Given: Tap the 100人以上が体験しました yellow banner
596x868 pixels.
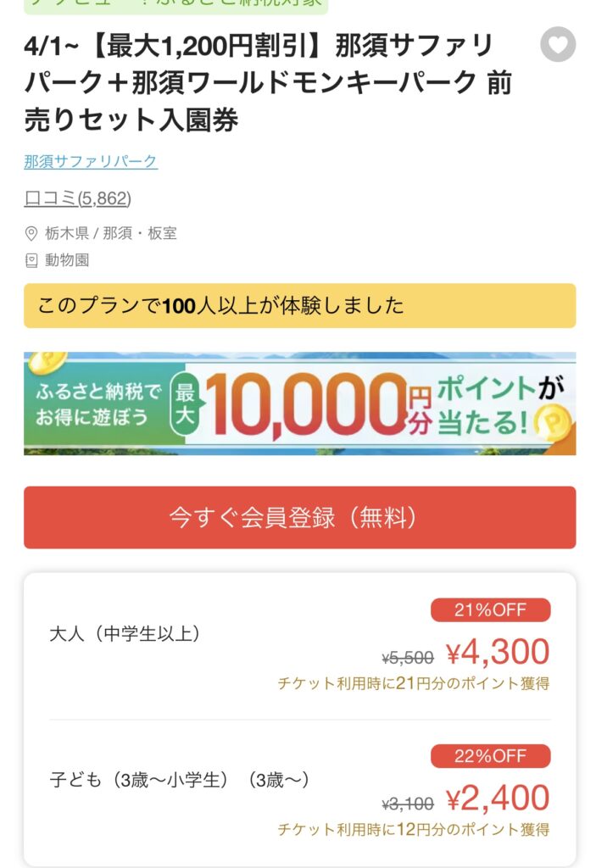Looking at the screenshot, I should [299, 305].
